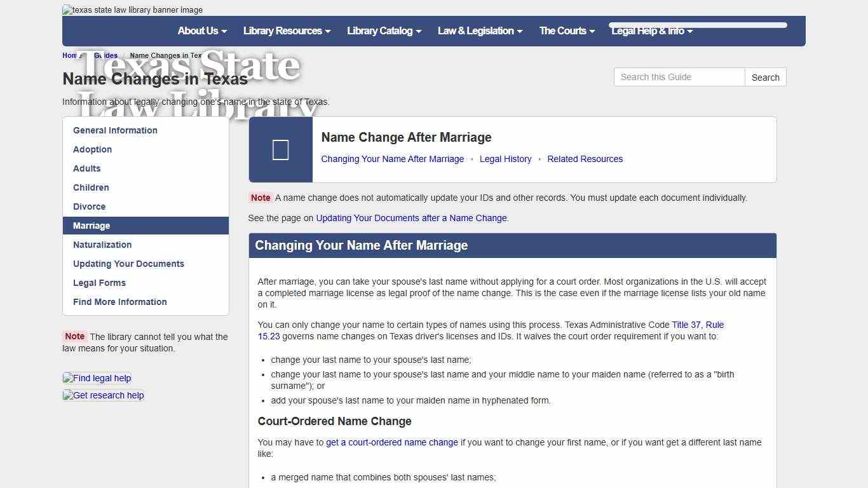The height and width of the screenshot is (488, 868).
Task: Click the Name Change After Marriage page icon
Action: [x=280, y=149]
